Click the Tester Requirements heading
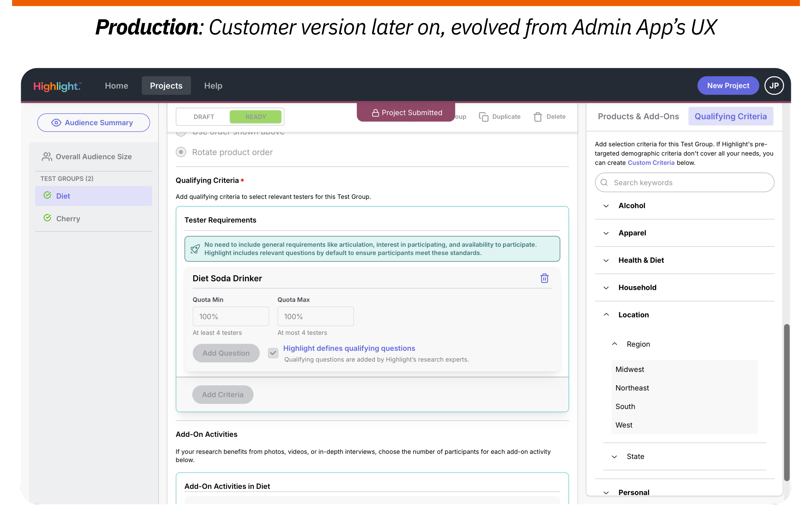812x530 pixels. coord(220,220)
